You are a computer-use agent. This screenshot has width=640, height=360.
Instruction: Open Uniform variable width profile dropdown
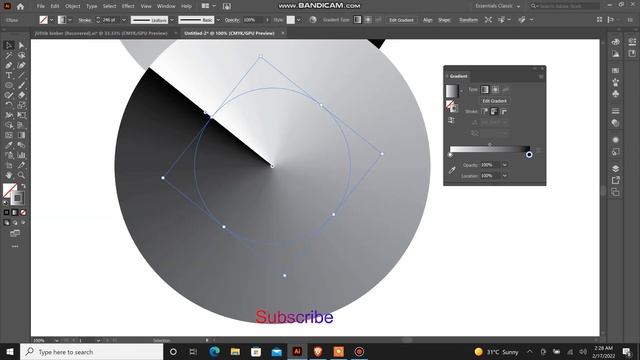pyautogui.click(x=172, y=20)
